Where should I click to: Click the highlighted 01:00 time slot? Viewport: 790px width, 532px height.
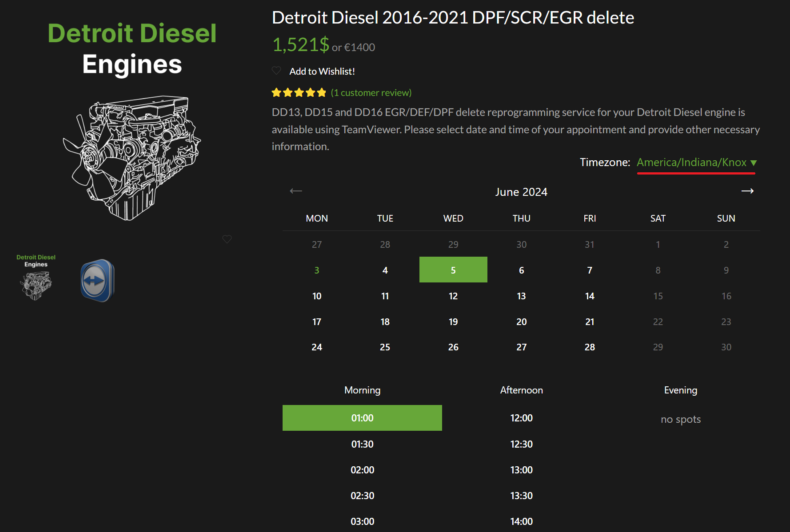[x=362, y=418]
